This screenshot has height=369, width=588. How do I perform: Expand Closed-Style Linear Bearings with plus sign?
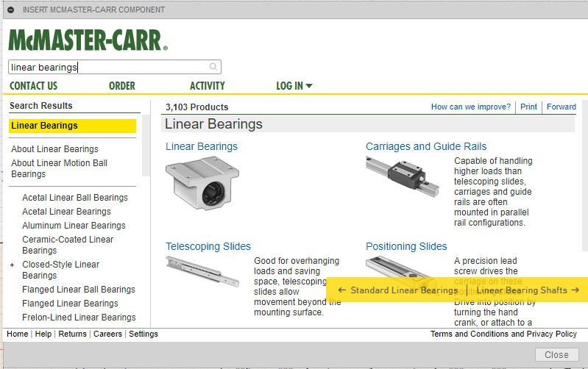(12, 265)
